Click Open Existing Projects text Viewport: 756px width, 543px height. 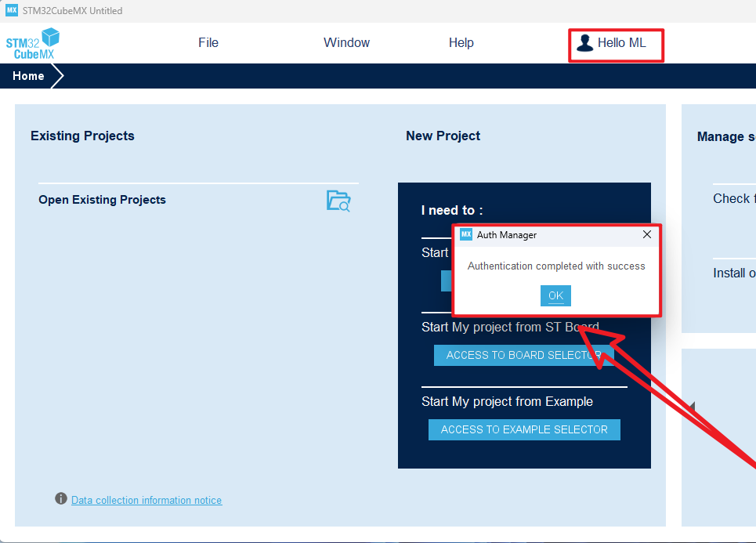(102, 200)
